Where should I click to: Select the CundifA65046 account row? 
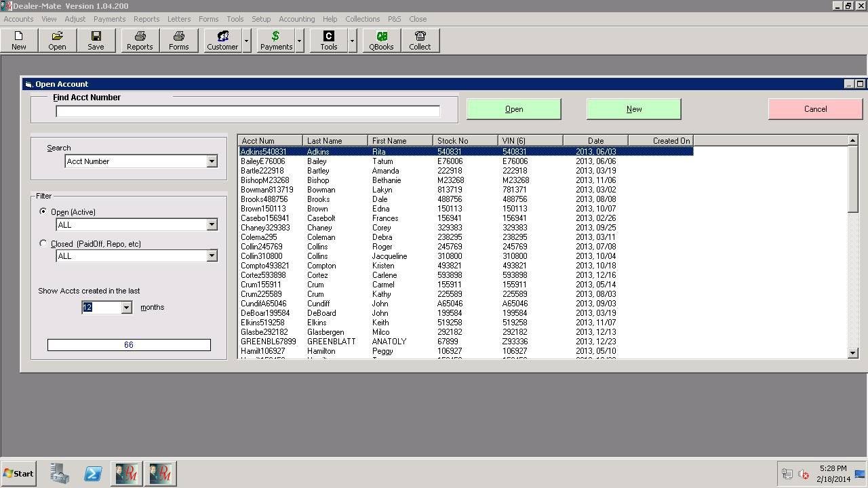[465, 304]
